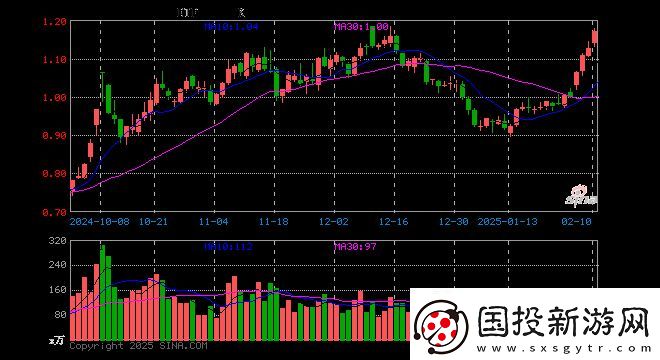Click the MA10:112 volume indicator label

click(x=228, y=246)
